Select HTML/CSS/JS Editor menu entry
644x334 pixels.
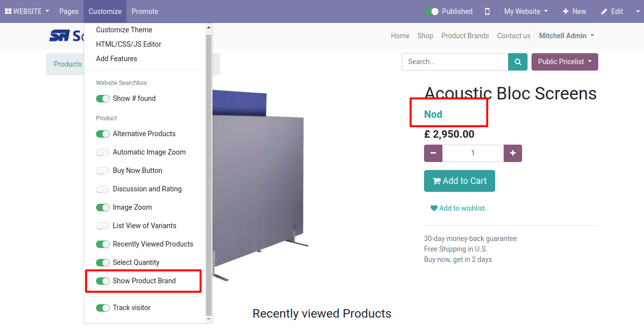click(x=128, y=44)
